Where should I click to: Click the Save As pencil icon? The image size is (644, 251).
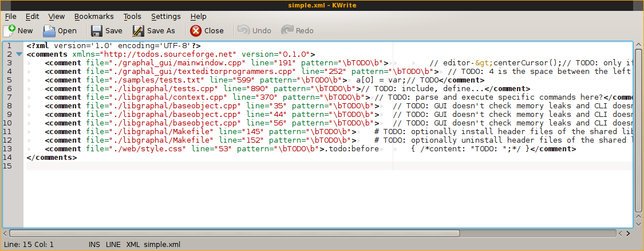pyautogui.click(x=139, y=30)
